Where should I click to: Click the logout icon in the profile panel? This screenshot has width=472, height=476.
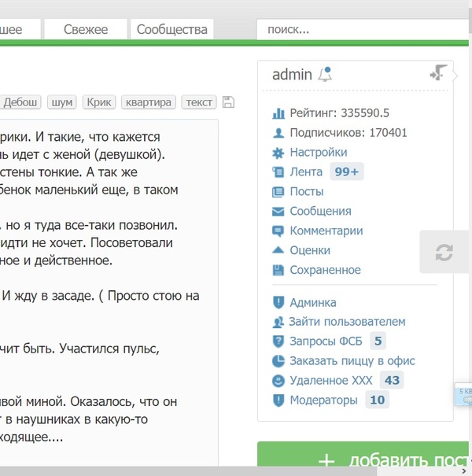click(x=437, y=73)
